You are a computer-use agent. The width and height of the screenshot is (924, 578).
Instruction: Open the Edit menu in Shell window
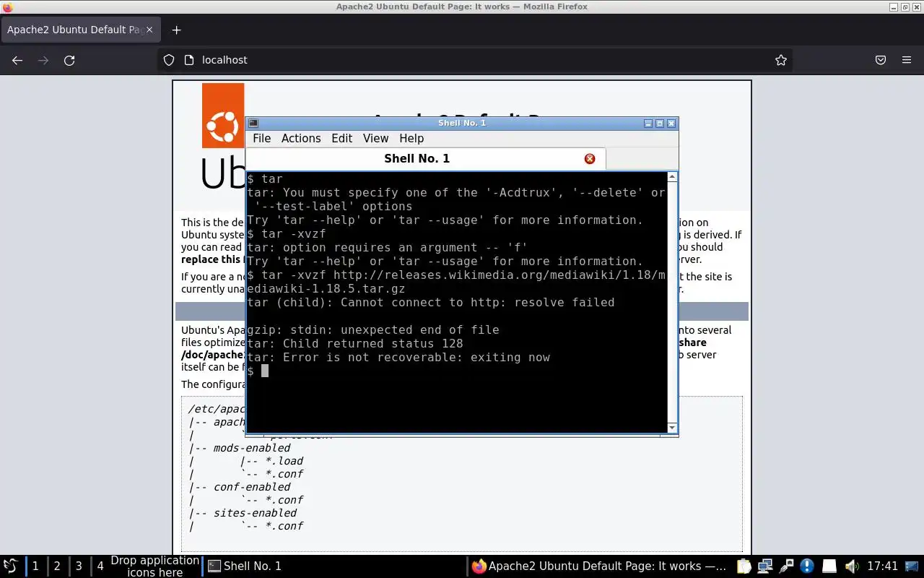342,138
